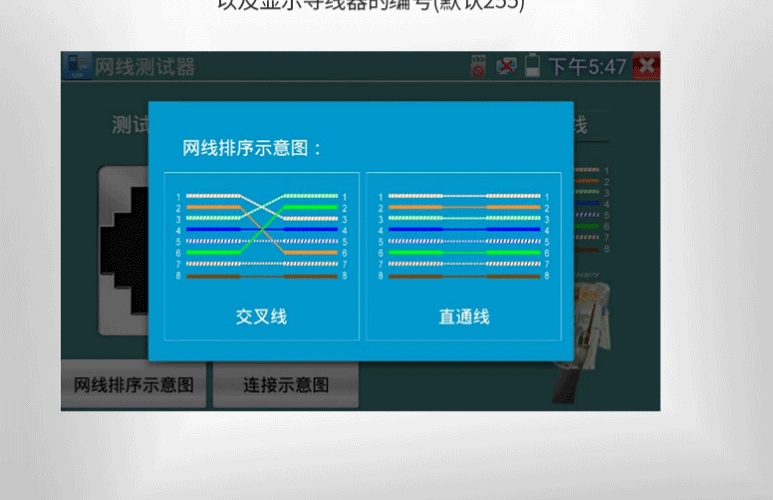
Task: Open 连接示意图 button
Action: (x=285, y=385)
